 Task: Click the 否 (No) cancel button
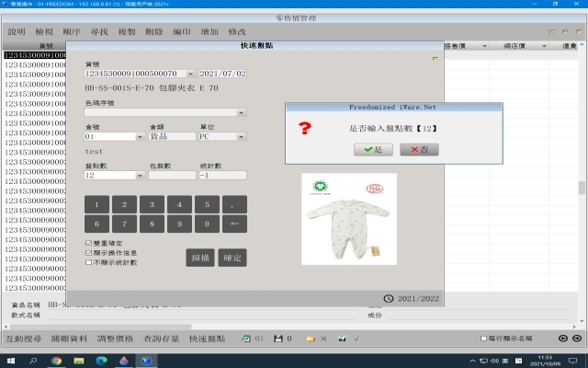(418, 150)
